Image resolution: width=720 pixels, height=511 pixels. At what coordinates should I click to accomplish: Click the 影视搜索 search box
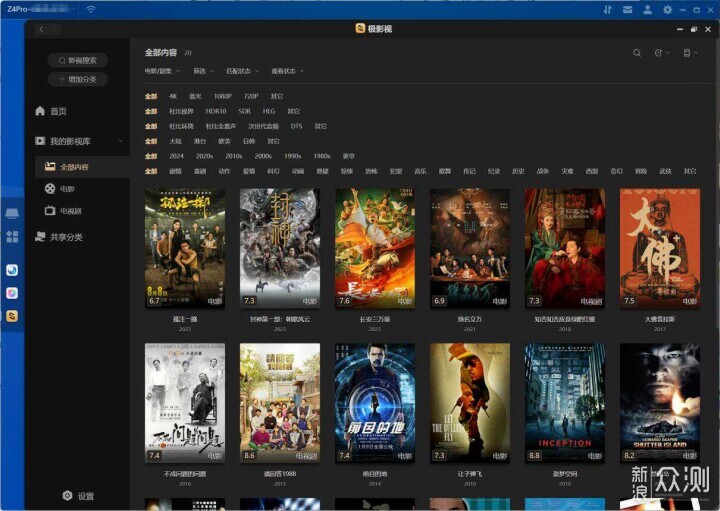coord(78,60)
